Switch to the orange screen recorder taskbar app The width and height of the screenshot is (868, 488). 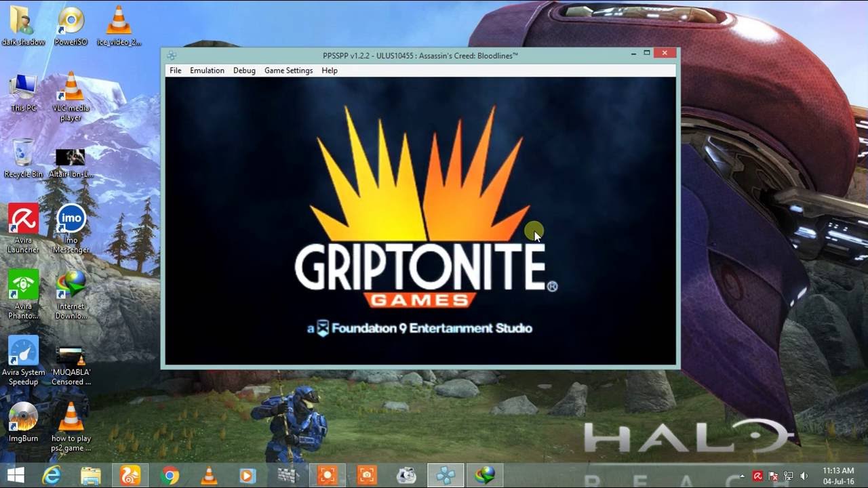(328, 476)
